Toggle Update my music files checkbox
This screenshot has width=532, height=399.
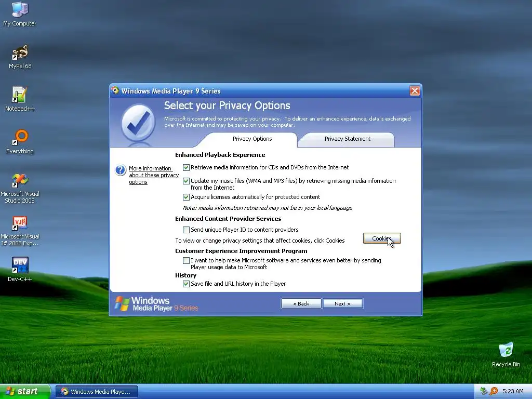(186, 181)
